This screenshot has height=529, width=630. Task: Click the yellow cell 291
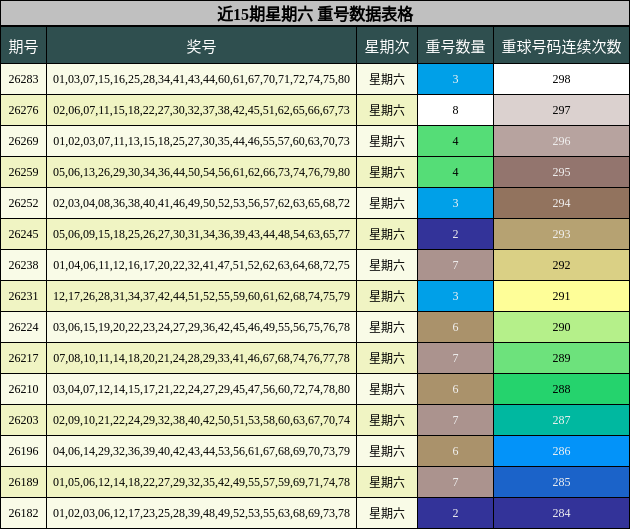(x=561, y=296)
